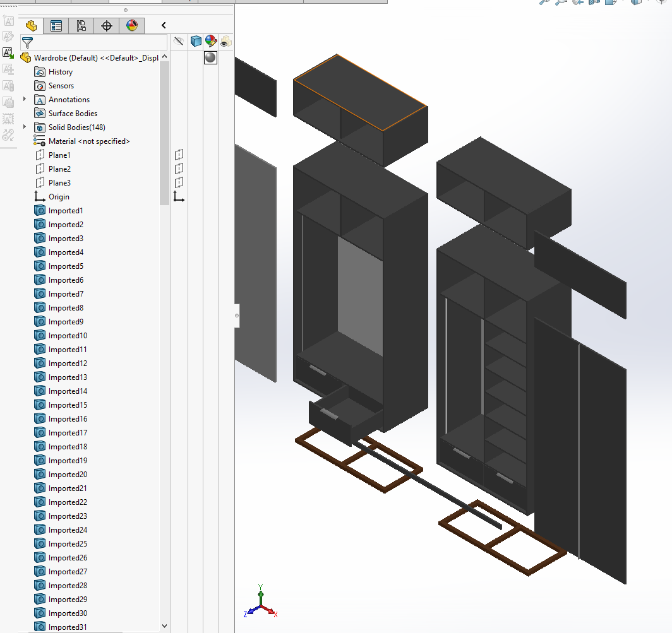Viewport: 672px width, 633px height.
Task: Collapse the display pane with the arrow
Action: tap(164, 25)
